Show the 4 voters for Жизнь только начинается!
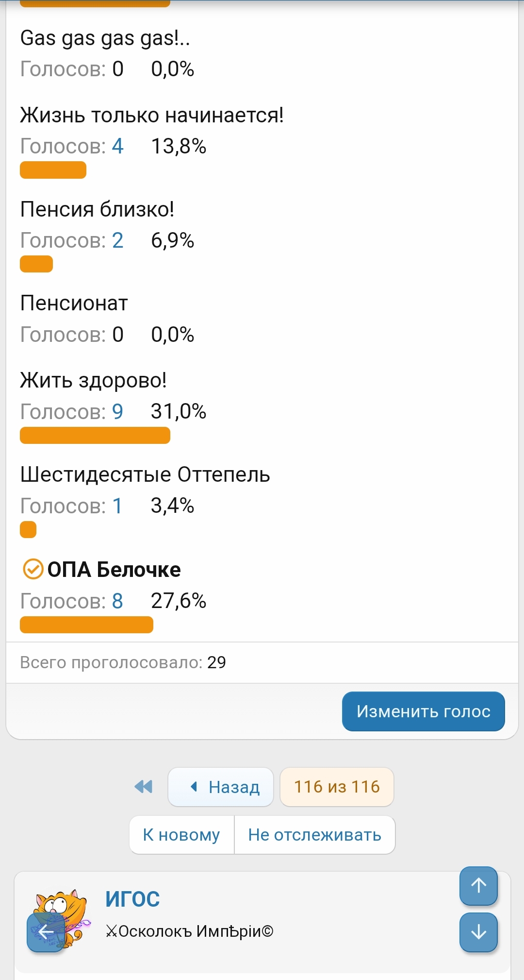The image size is (524, 980). [117, 146]
